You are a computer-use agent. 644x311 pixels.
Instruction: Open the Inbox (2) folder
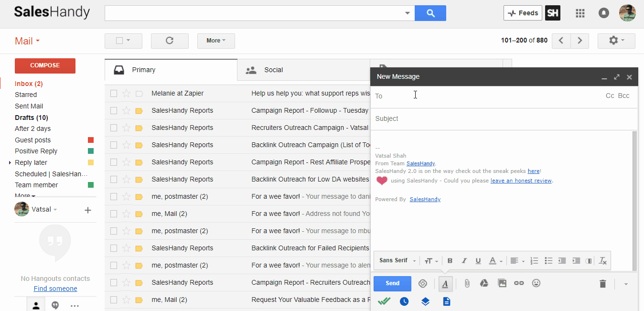point(29,84)
